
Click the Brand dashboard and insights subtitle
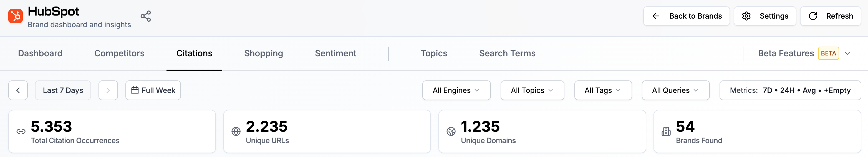click(x=79, y=25)
